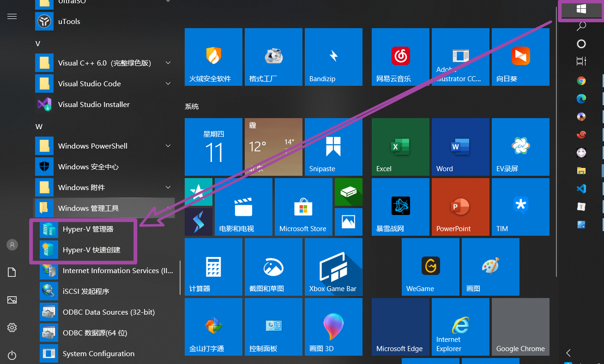The image size is (604, 364).
Task: Open the Microsoft Store tile
Action: (x=303, y=207)
